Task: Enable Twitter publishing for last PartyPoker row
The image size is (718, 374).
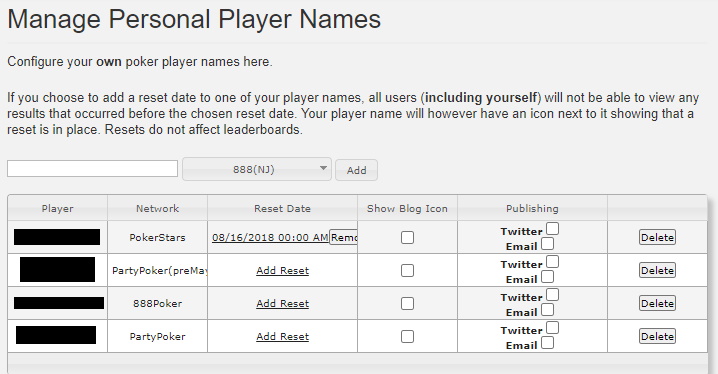Action: (552, 328)
